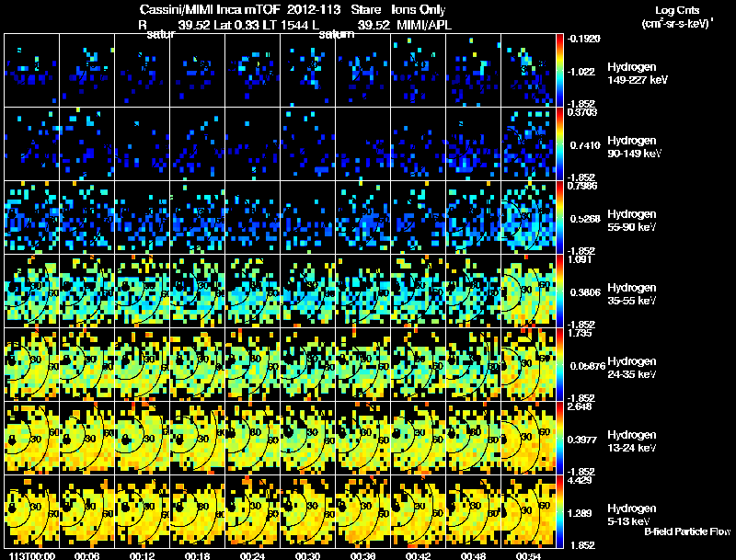Image resolution: width=736 pixels, height=560 pixels.
Task: Click the Hydrogen 5-13 keV color bar
Action: pyautogui.click(x=559, y=511)
